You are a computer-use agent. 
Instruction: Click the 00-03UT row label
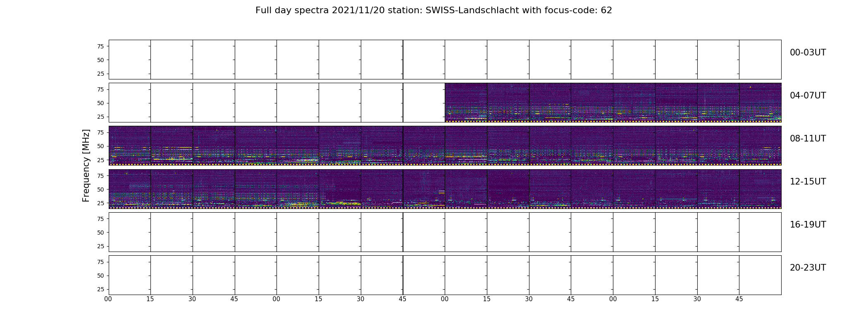click(808, 53)
